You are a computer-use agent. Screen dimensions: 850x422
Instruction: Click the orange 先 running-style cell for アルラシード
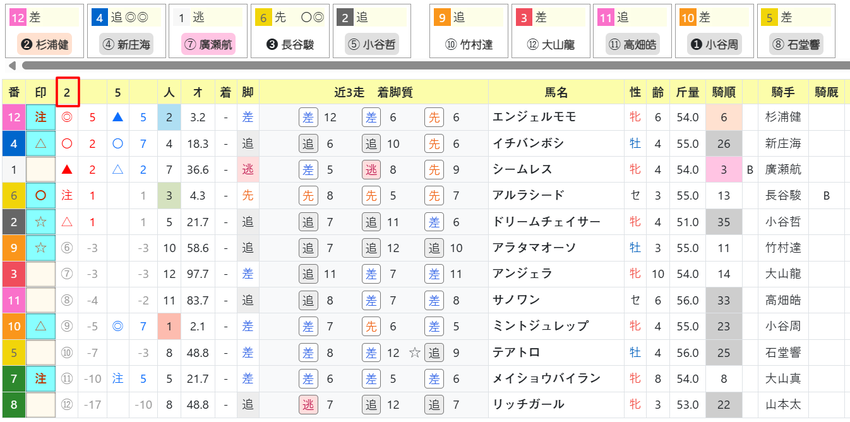click(x=248, y=196)
